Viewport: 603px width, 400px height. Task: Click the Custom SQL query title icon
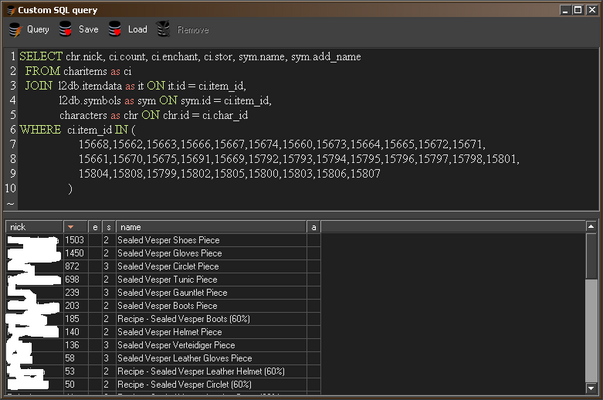11,10
